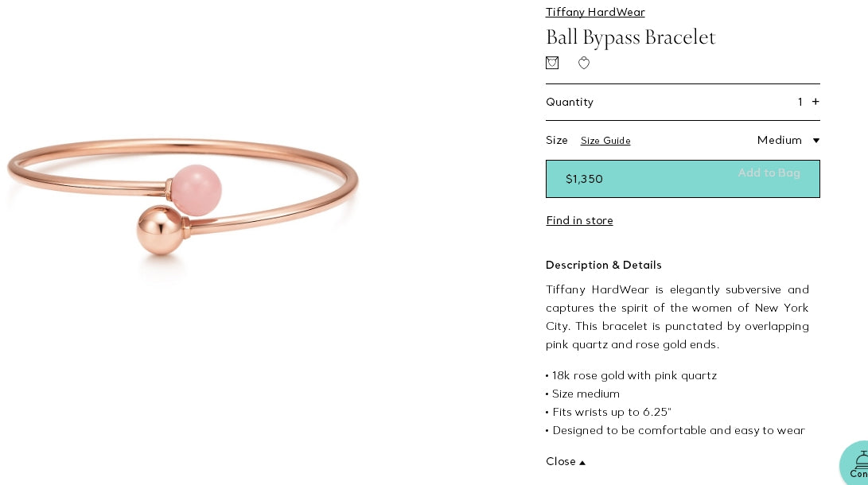
Task: Click the drop-a-hint envelope icon
Action: tap(552, 63)
